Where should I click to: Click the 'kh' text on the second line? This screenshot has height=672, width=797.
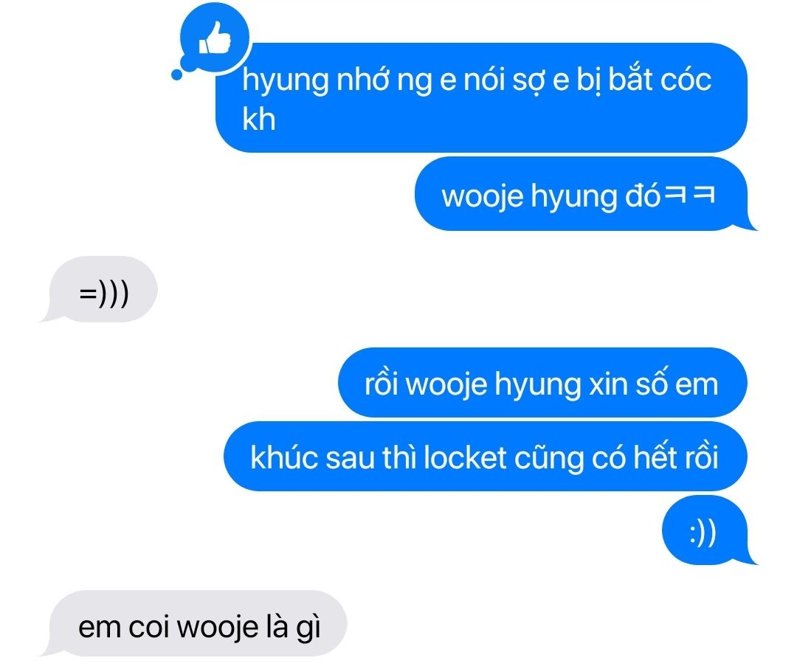259,119
